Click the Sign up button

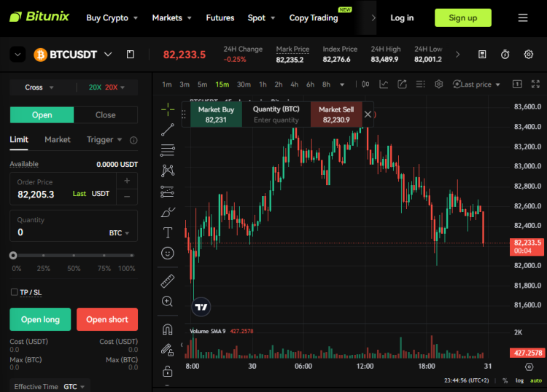click(x=462, y=17)
